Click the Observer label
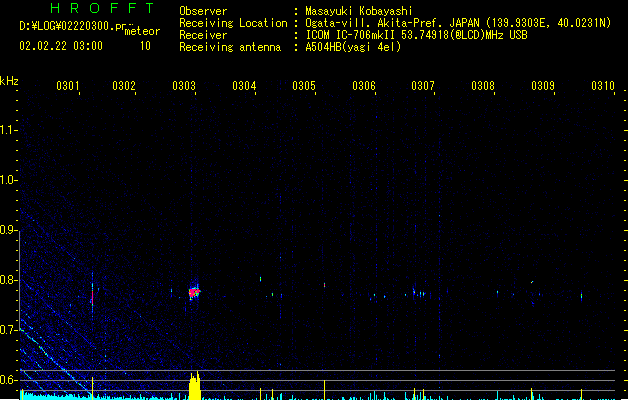The height and width of the screenshot is (400, 629). pyautogui.click(x=203, y=11)
